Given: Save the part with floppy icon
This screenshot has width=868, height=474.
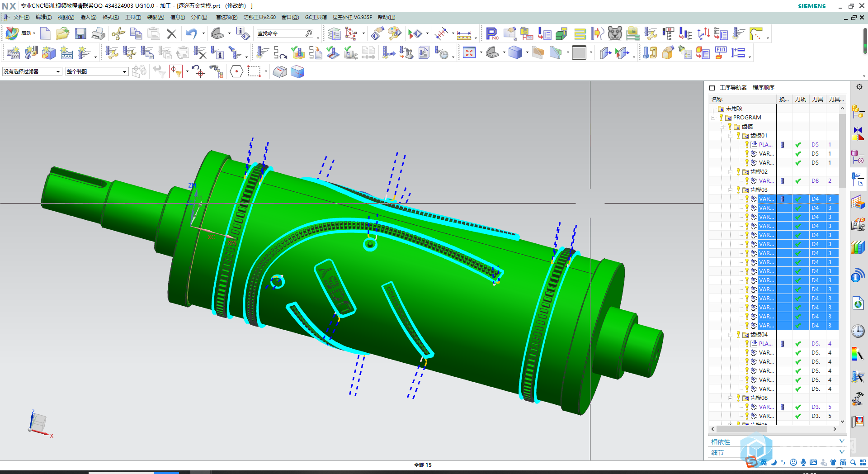Looking at the screenshot, I should [80, 33].
